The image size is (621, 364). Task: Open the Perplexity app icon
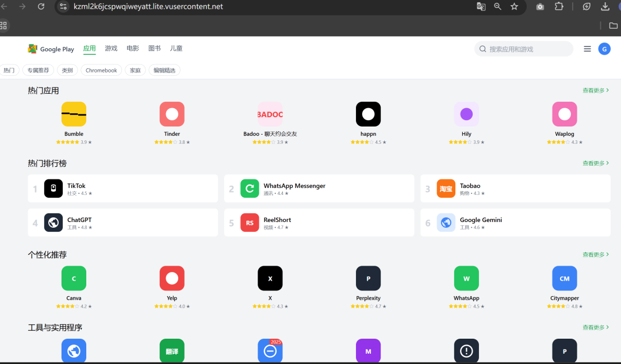(x=369, y=278)
